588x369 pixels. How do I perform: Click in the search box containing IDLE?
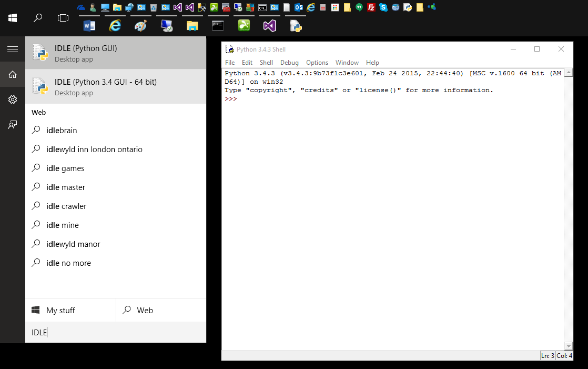tap(116, 332)
